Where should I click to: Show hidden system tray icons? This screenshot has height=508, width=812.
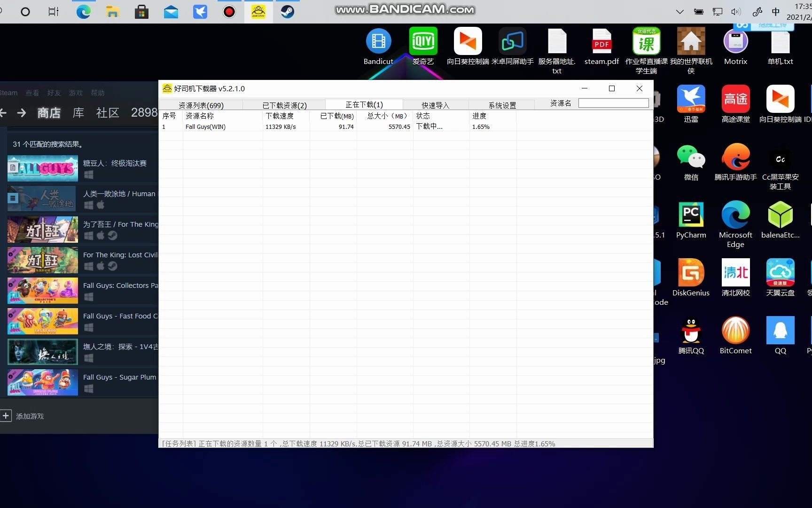(x=679, y=12)
